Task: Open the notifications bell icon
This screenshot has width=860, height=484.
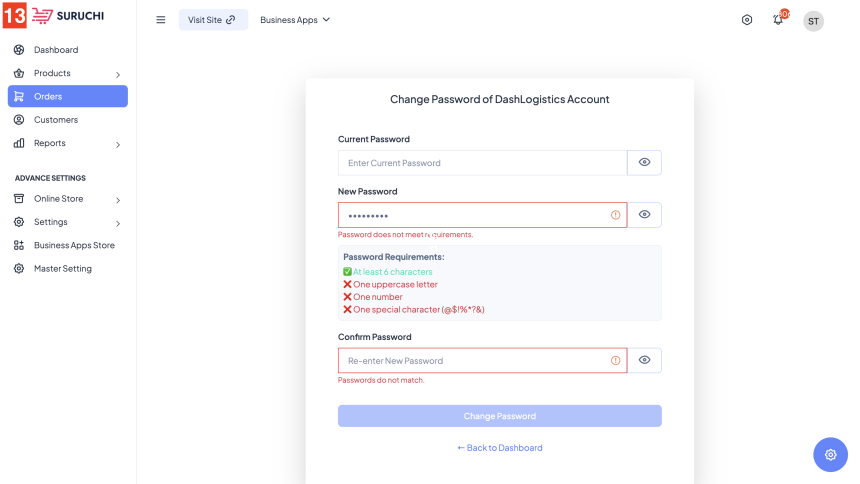Action: pos(778,20)
